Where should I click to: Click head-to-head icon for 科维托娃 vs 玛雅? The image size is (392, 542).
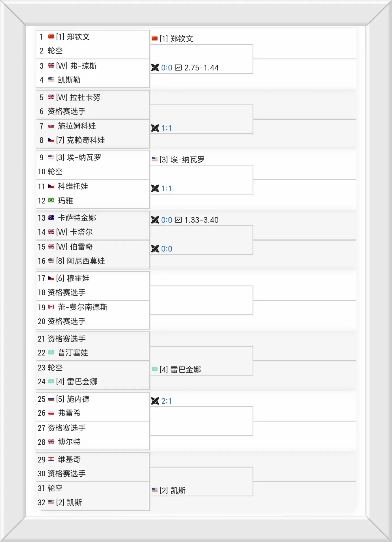[155, 188]
